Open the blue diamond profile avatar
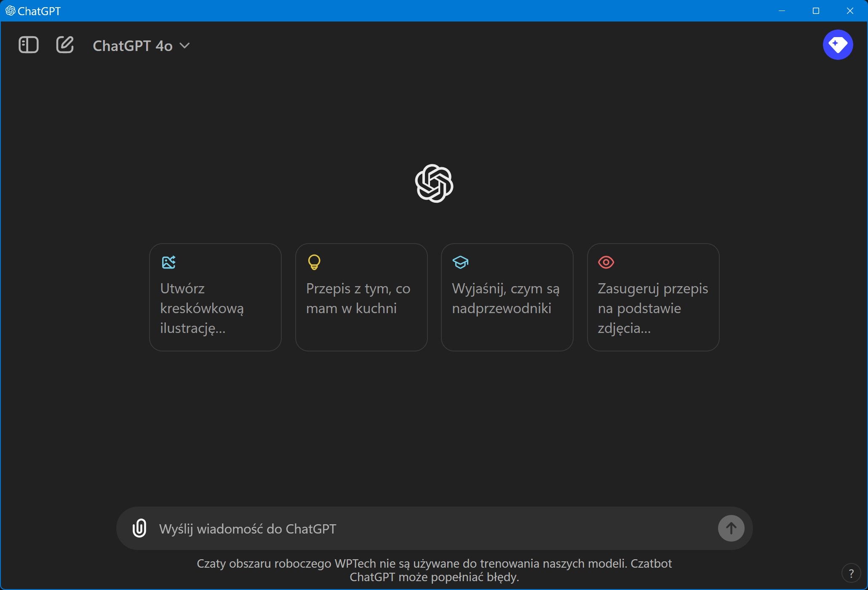This screenshot has height=590, width=868. tap(838, 45)
